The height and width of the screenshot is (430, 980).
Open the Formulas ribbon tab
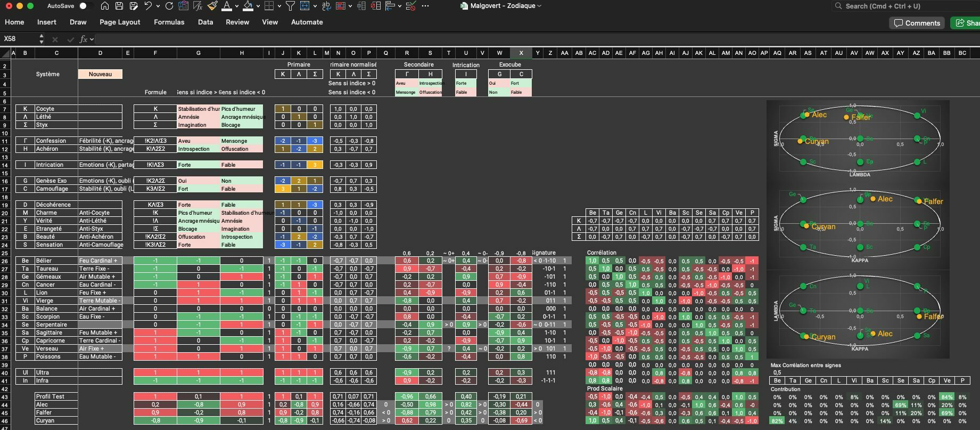pyautogui.click(x=169, y=22)
